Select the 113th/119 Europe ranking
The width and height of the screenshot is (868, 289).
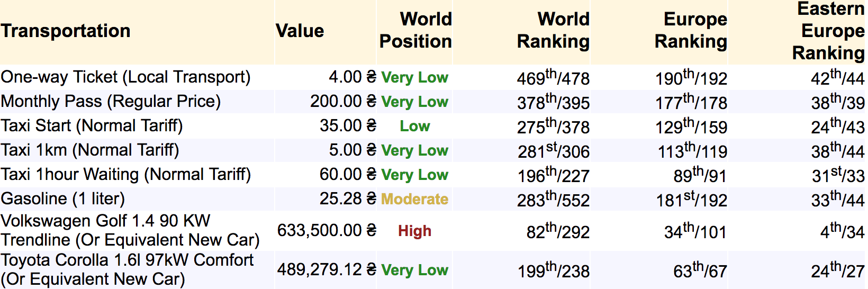(x=692, y=151)
